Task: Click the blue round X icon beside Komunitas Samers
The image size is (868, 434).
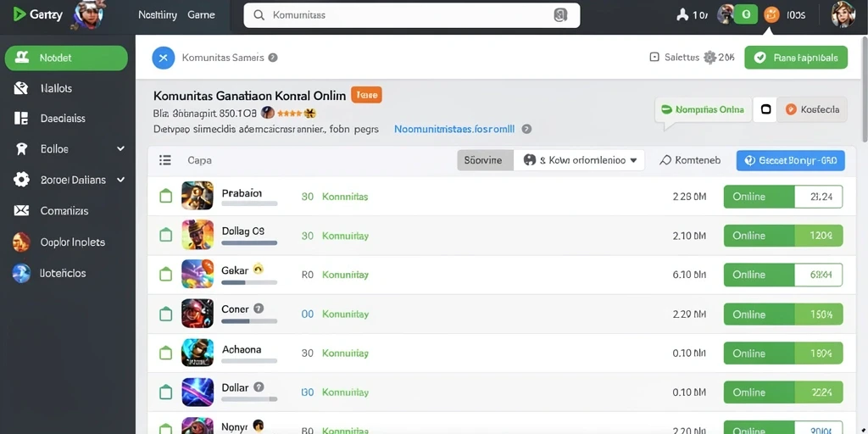Action: pos(164,58)
